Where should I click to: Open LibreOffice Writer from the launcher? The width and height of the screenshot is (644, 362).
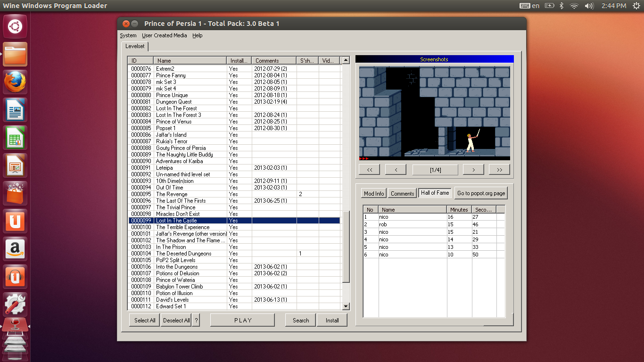(15, 109)
